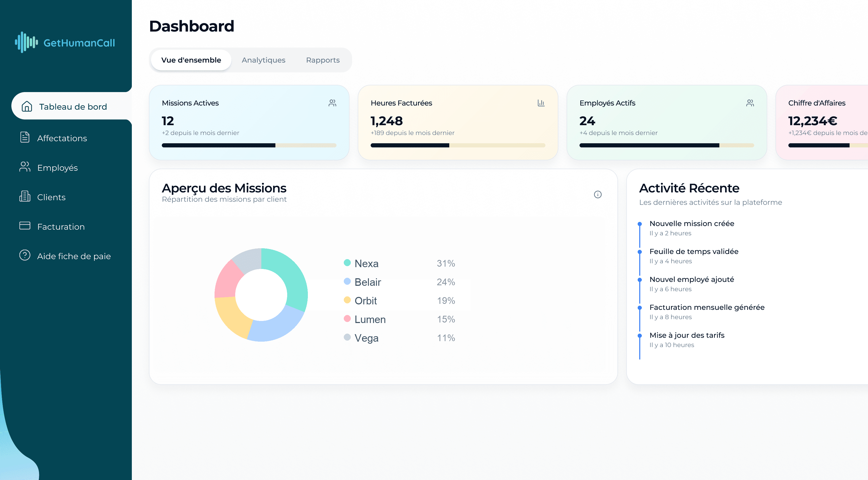The width and height of the screenshot is (868, 480).
Task: Click the Employés Actifs progress bar
Action: click(x=667, y=145)
